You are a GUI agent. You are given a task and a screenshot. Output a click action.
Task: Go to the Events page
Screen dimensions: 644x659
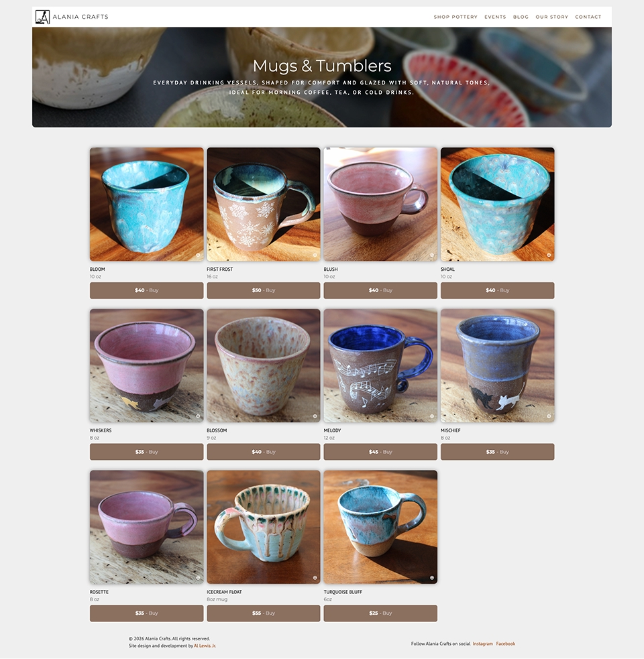pos(495,17)
